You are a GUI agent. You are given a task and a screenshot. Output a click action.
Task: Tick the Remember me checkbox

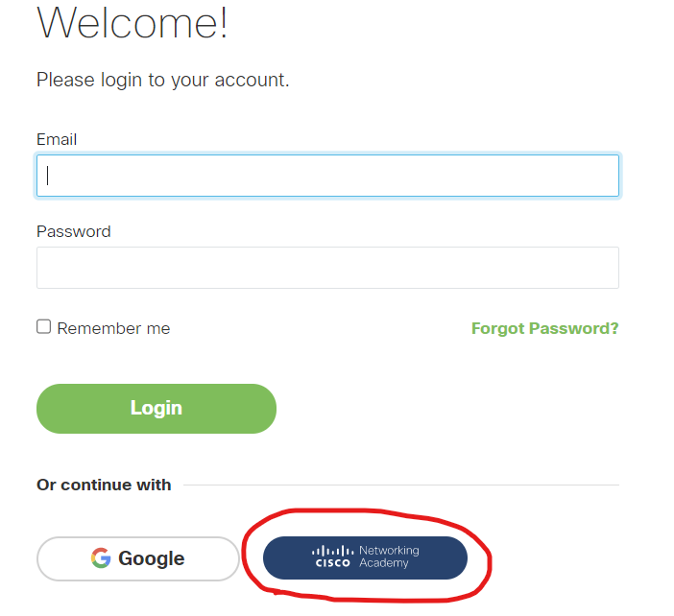point(43,327)
